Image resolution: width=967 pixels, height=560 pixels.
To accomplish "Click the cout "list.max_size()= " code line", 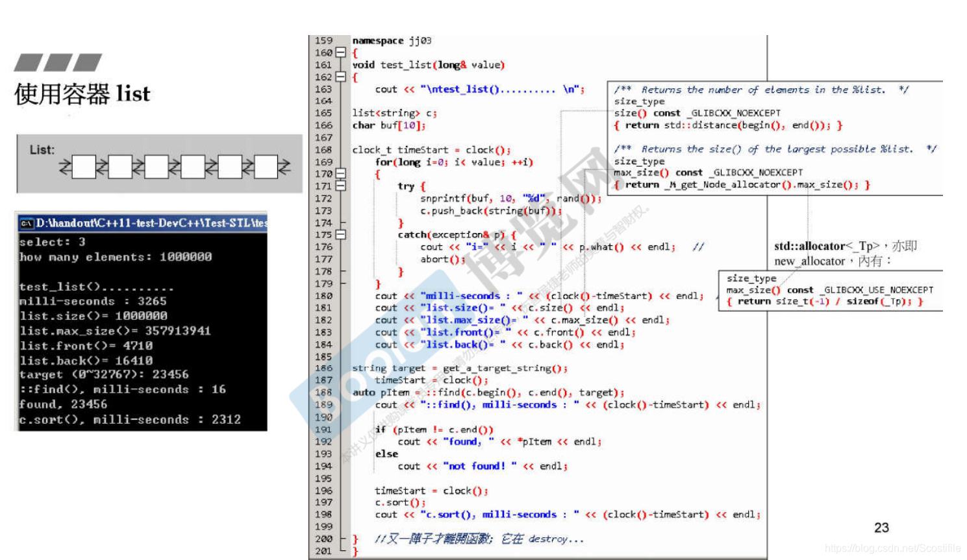I will [x=522, y=321].
